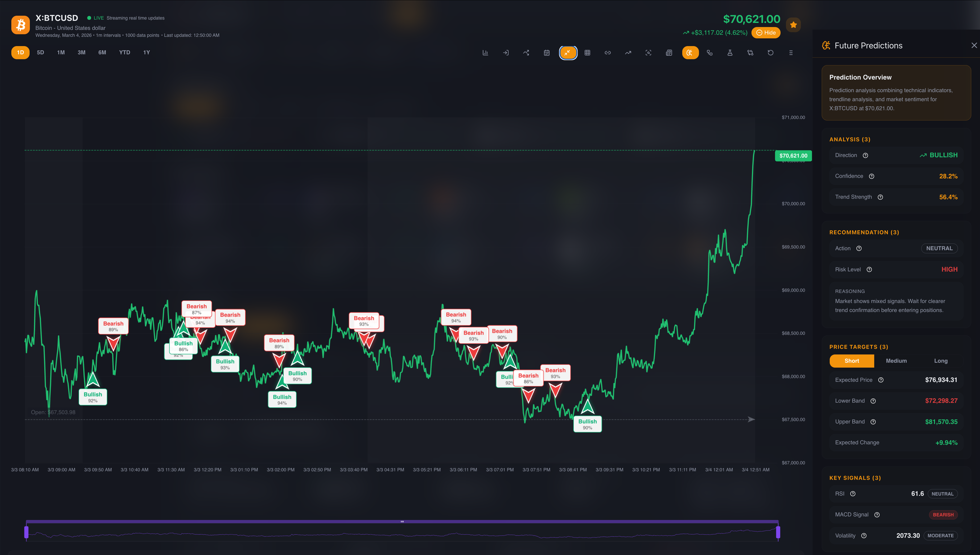
Task: Toggle the orange collapse-arrows view button
Action: pos(568,53)
